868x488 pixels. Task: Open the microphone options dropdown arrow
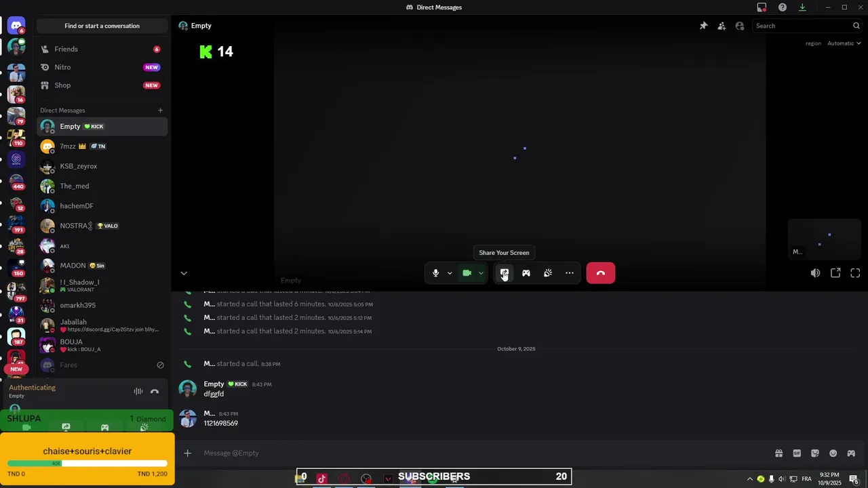coord(450,273)
